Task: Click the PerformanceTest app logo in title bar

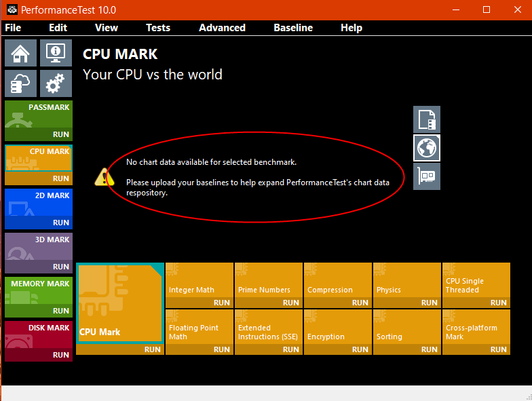Action: pos(12,9)
